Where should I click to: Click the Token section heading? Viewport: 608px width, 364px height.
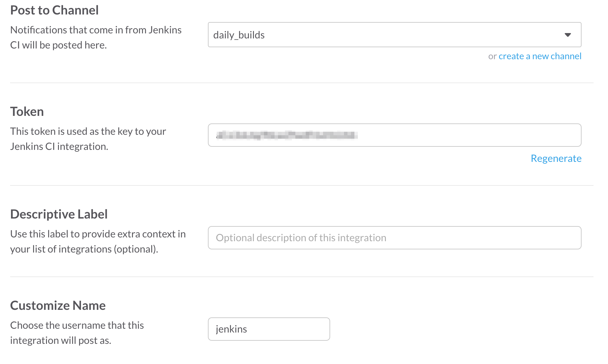[27, 111]
